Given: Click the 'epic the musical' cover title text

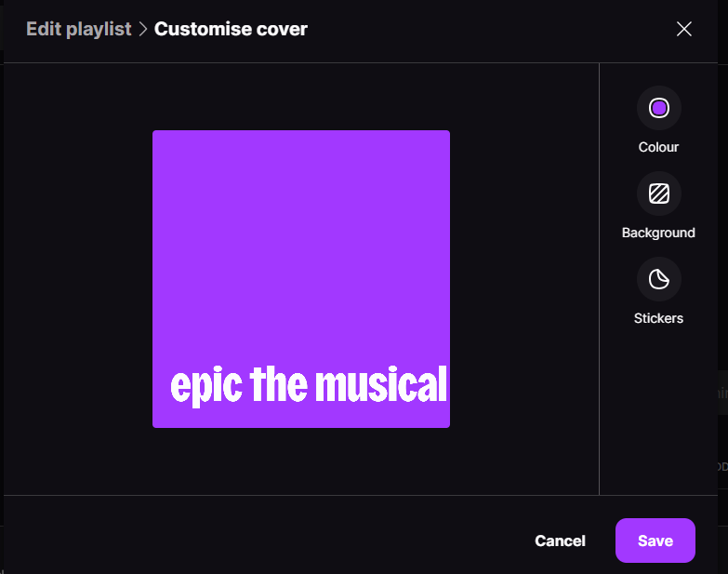Looking at the screenshot, I should [x=309, y=385].
